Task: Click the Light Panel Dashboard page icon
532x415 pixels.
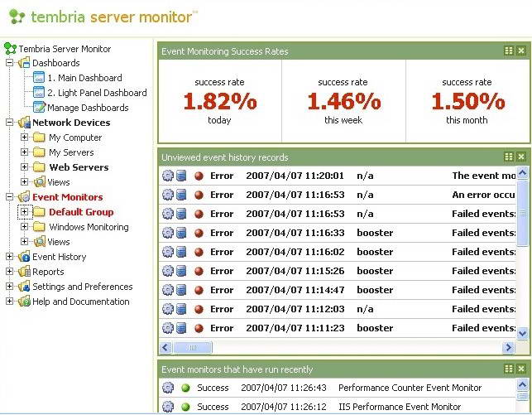Action: (39, 93)
